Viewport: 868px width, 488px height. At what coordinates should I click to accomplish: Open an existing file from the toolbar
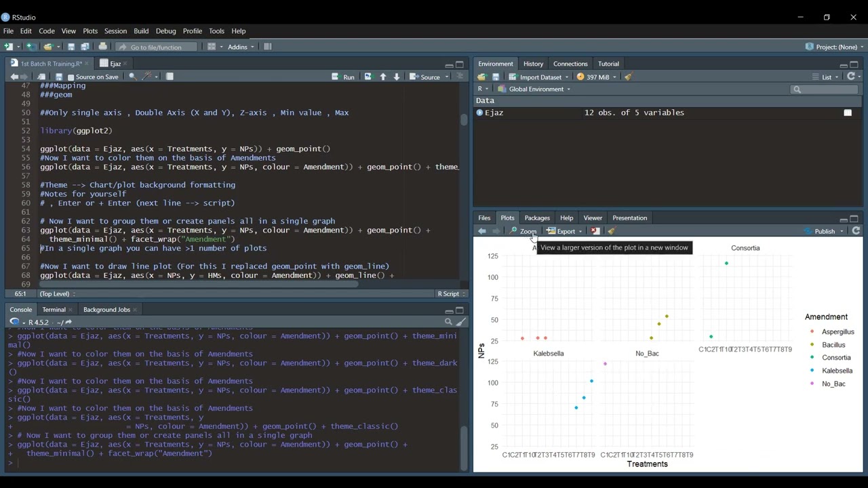point(47,47)
